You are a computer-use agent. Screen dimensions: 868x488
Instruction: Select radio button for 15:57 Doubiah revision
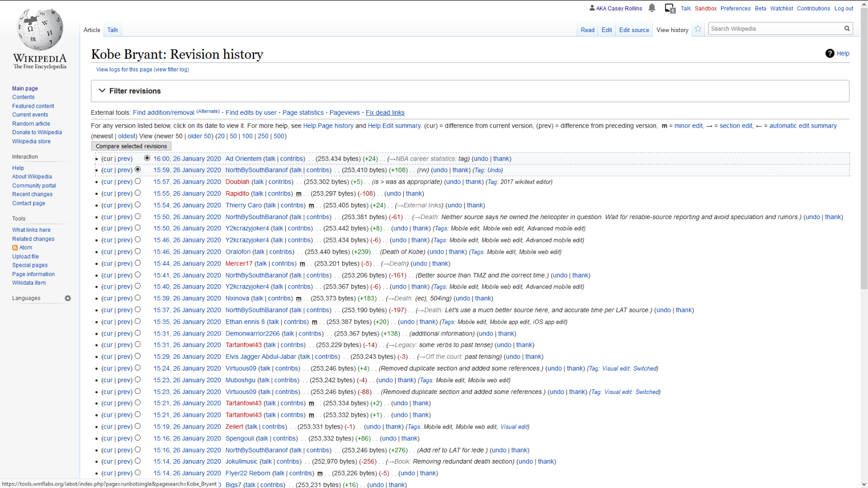pos(138,181)
